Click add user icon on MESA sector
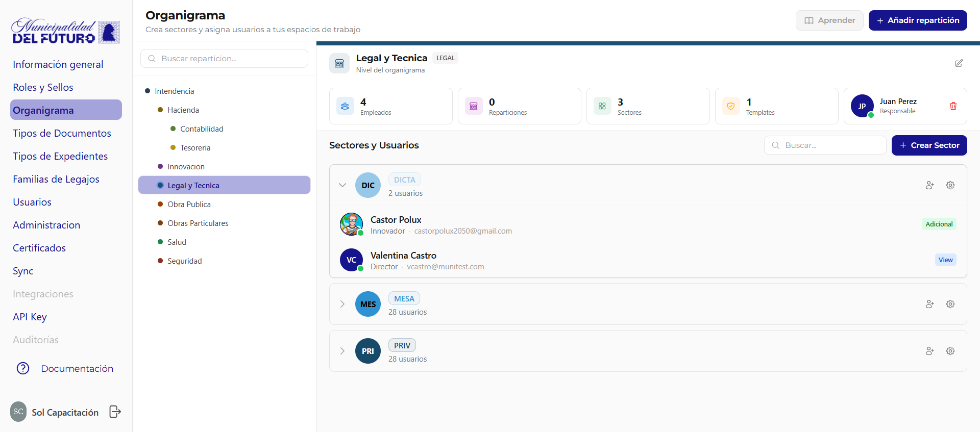 pyautogui.click(x=929, y=304)
